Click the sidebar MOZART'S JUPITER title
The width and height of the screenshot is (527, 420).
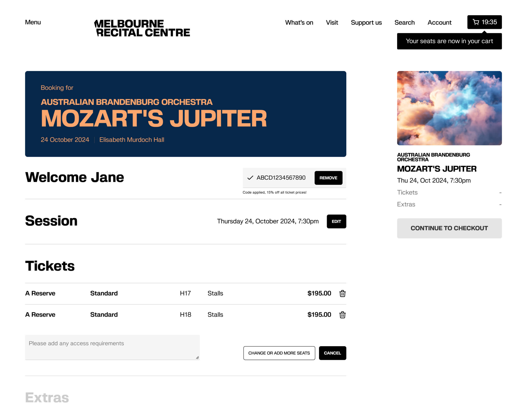coord(437,169)
